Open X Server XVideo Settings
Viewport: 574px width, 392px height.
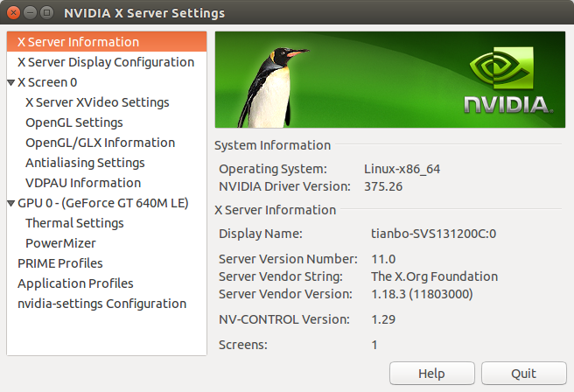tap(107, 102)
